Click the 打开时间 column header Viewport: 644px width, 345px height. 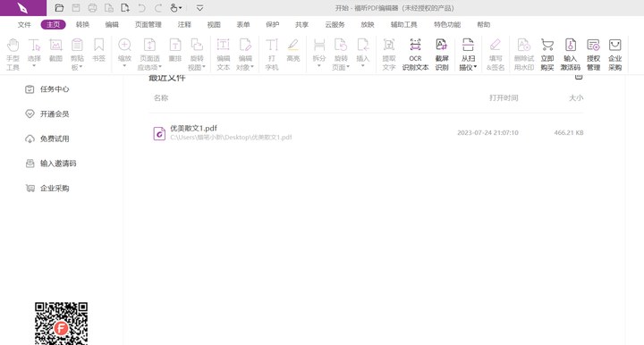504,97
